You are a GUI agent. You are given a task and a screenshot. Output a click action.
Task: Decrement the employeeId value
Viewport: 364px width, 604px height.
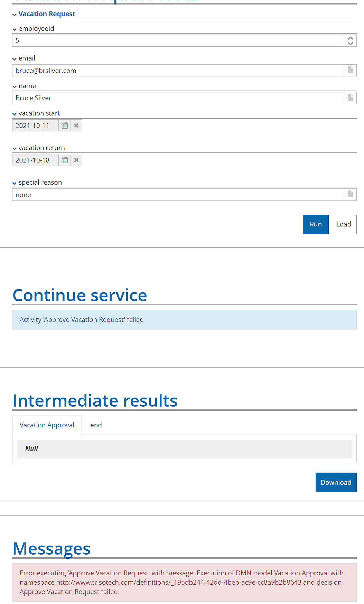(x=351, y=44)
